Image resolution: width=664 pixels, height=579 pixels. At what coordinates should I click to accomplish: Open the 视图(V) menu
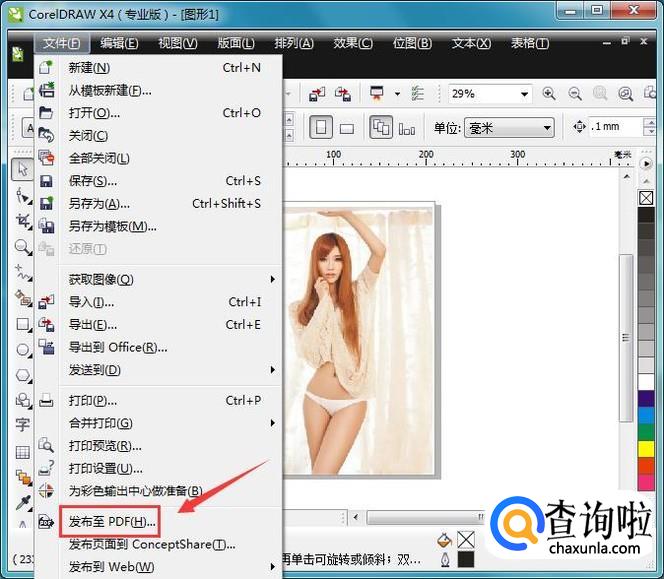[177, 43]
